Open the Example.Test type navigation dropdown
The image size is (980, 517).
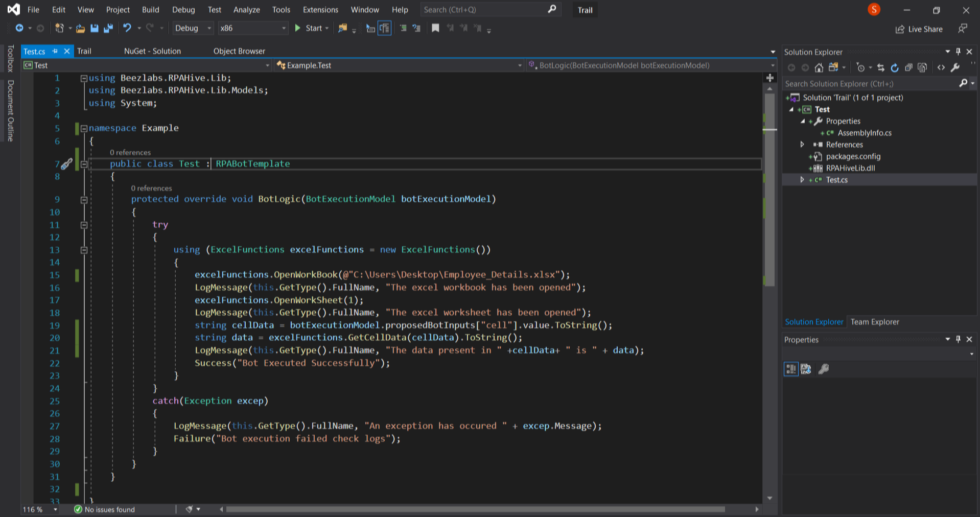(x=399, y=65)
